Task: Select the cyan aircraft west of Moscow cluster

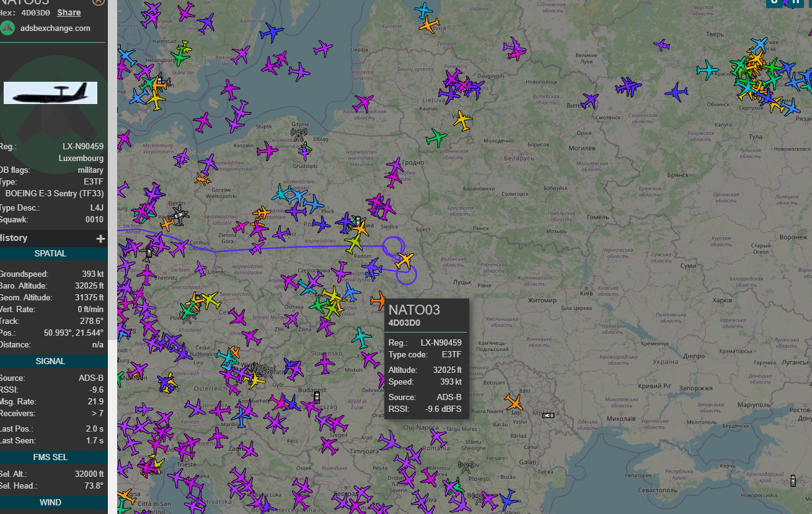Action: (707, 69)
